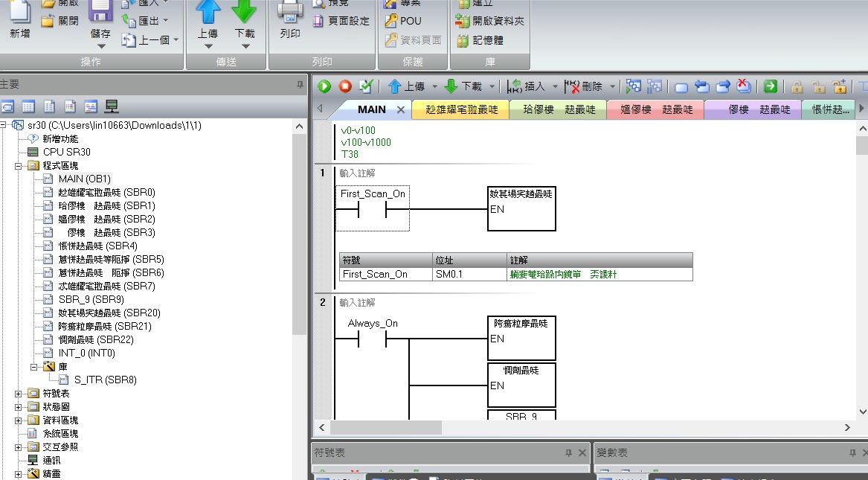This screenshot has height=480, width=868.
Task: Open dropdown arrow under 上傳 in ribbon
Action: pyautogui.click(x=208, y=47)
